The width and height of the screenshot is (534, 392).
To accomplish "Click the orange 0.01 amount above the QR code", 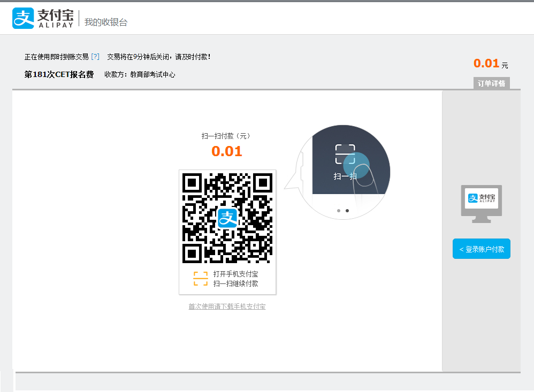I will [227, 151].
